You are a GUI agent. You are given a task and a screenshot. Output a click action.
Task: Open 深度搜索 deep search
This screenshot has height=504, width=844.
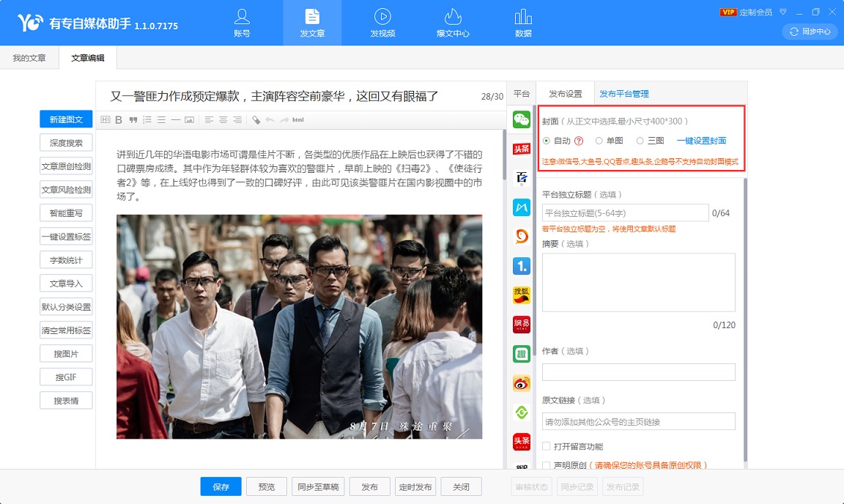(66, 143)
